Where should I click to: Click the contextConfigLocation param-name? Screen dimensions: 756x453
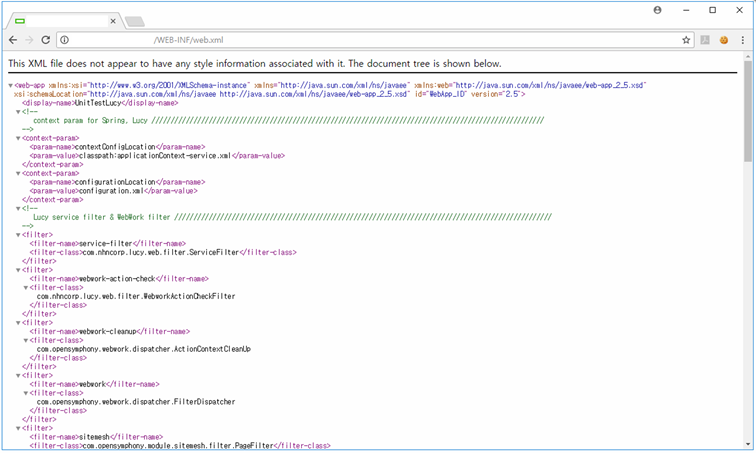pyautogui.click(x=115, y=147)
